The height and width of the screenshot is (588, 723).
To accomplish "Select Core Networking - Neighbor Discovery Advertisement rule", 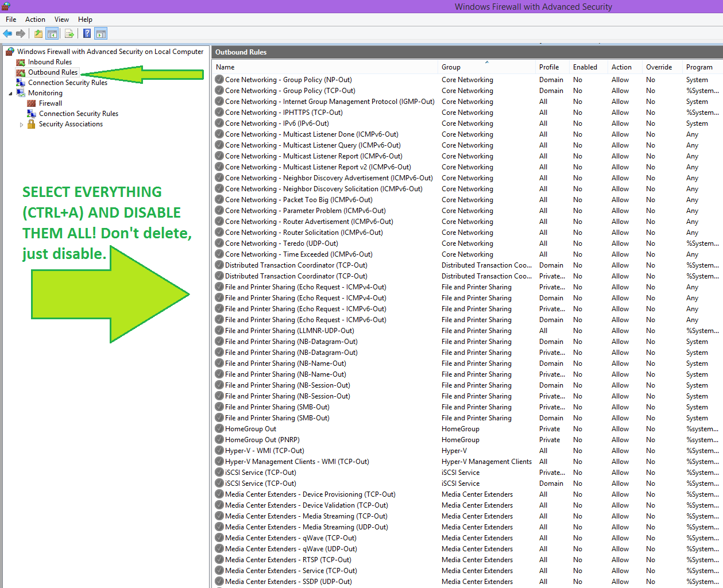I will pyautogui.click(x=329, y=178).
